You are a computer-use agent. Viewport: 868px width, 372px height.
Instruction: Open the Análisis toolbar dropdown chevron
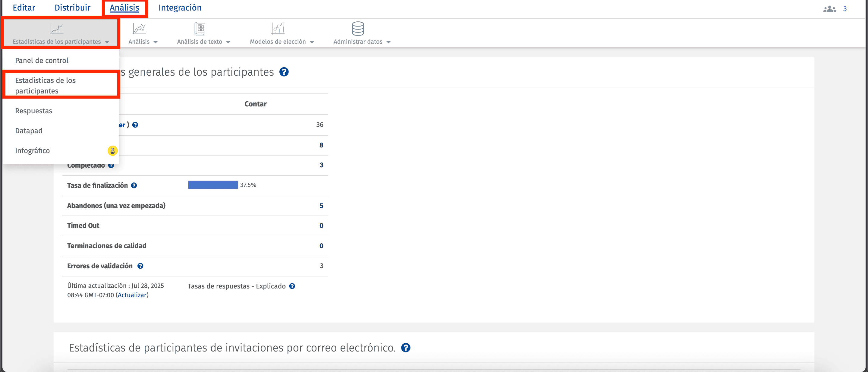pos(156,42)
